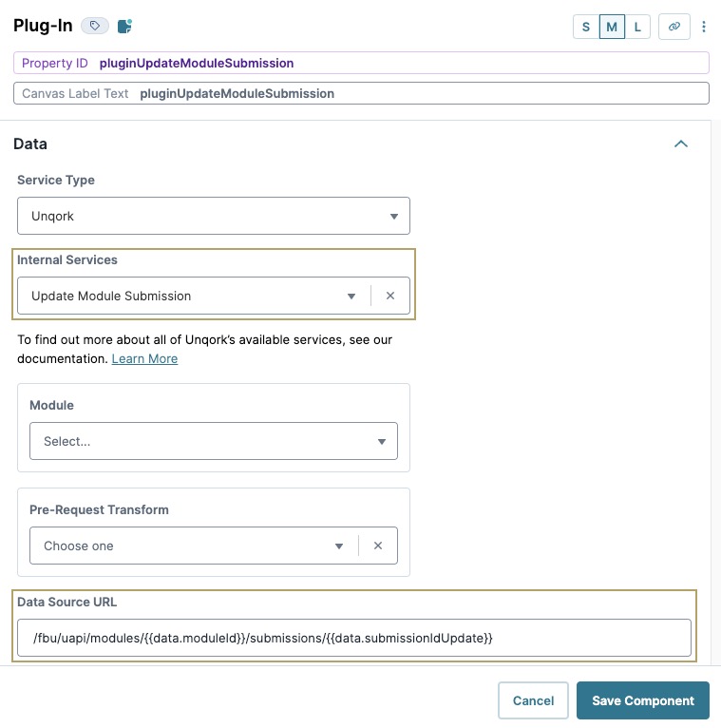
Task: Collapse the Data section chevron
Action: point(681,144)
